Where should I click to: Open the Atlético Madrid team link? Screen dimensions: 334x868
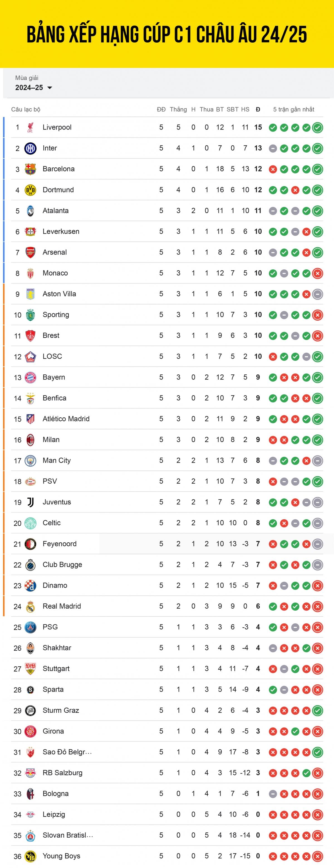click(x=66, y=419)
